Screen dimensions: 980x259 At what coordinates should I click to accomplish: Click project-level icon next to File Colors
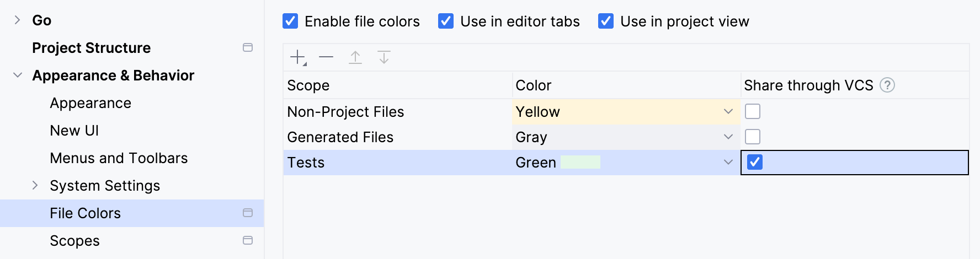[248, 213]
